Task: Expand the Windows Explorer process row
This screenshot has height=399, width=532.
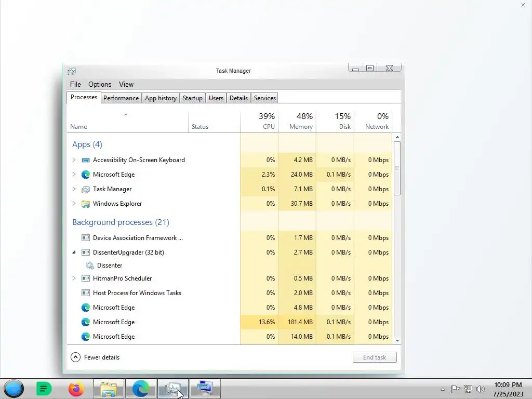Action: 74,204
